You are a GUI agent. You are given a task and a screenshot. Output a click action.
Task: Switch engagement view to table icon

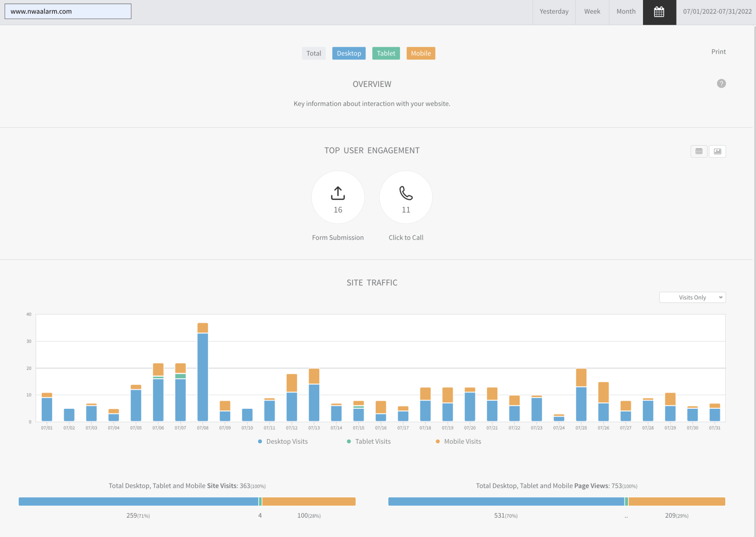tap(699, 151)
